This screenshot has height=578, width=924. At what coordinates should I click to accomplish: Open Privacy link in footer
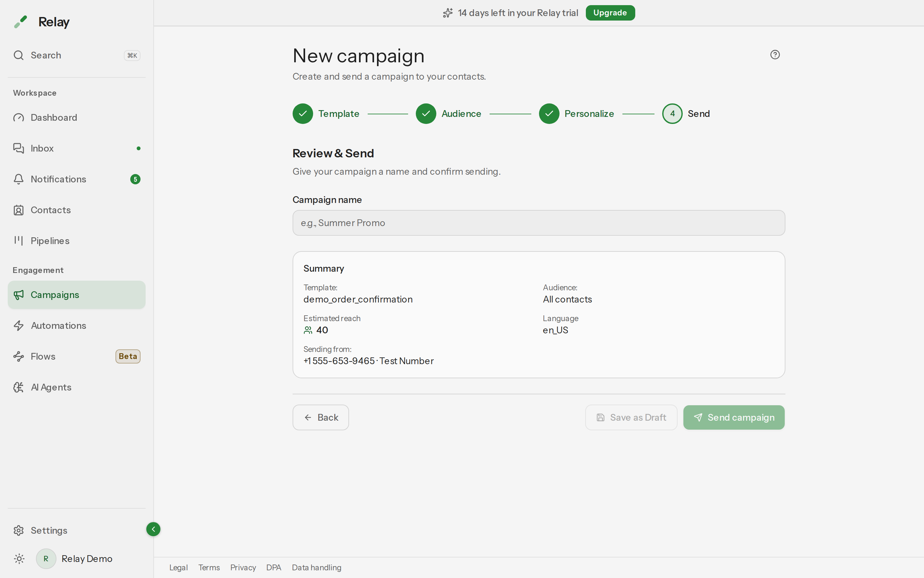tap(243, 568)
